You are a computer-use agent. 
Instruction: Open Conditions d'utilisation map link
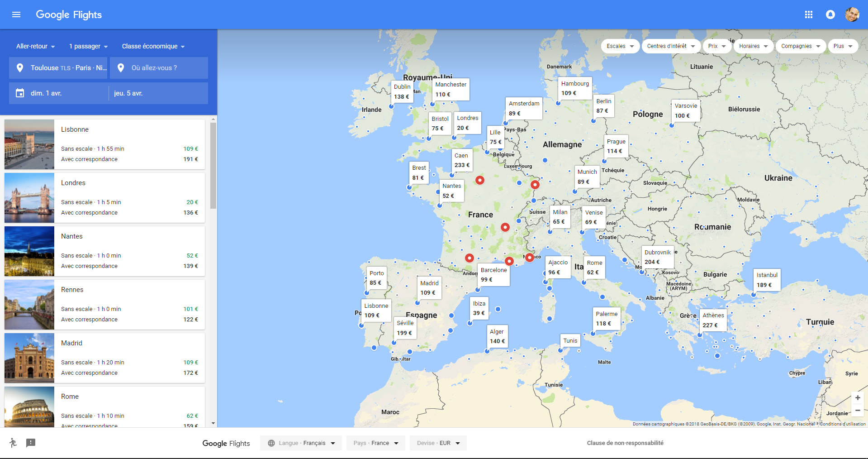click(x=843, y=424)
